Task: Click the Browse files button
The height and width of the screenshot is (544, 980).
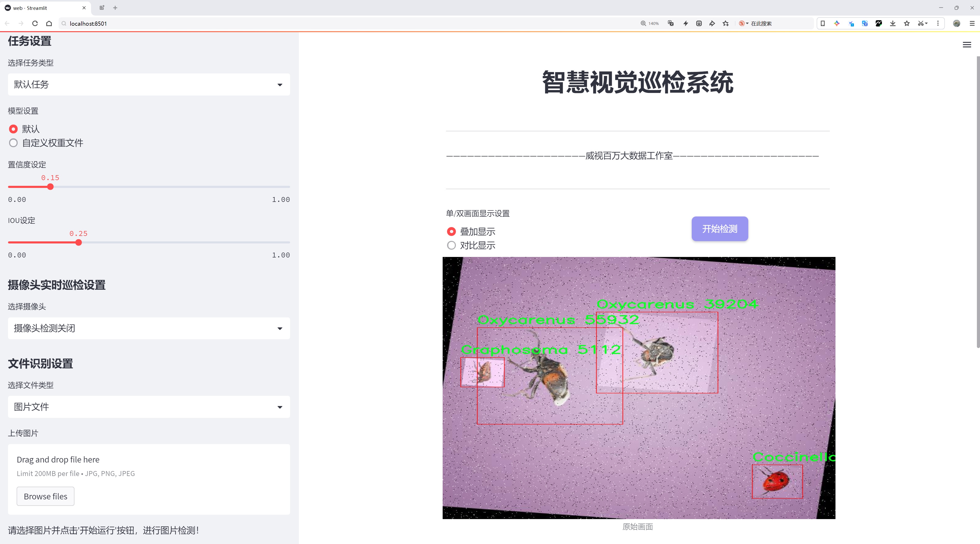Action: pyautogui.click(x=45, y=496)
